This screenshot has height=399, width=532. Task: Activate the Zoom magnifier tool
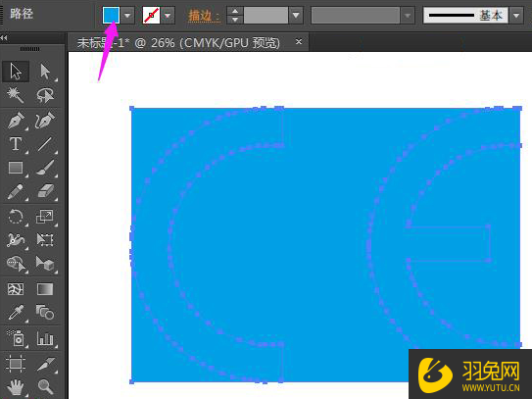[45, 386]
